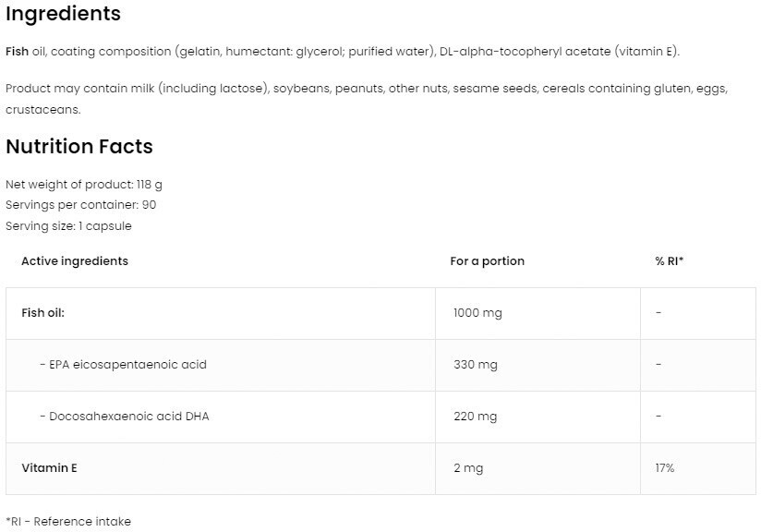Select the Fish oil: row label
Viewport: 761px width, 532px height.
click(x=43, y=313)
